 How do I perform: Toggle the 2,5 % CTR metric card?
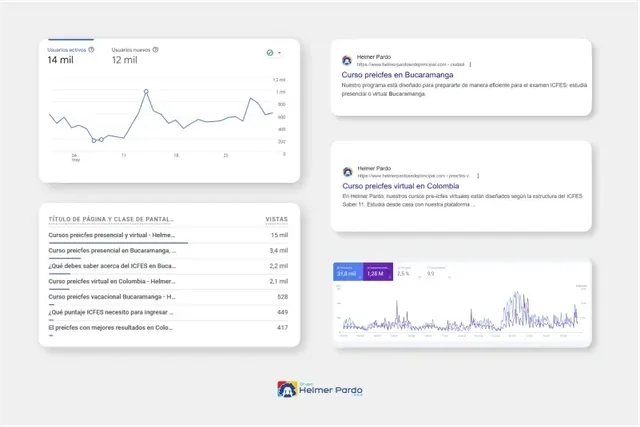(408, 271)
